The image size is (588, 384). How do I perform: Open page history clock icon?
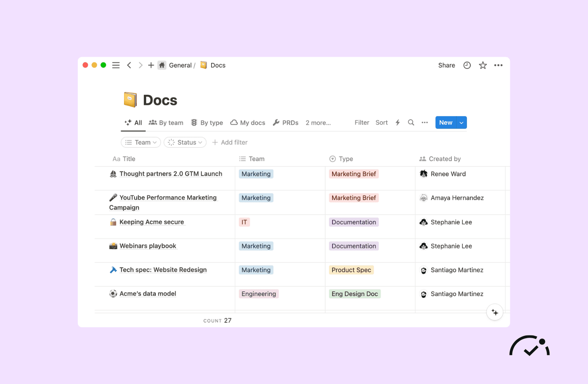coord(467,65)
